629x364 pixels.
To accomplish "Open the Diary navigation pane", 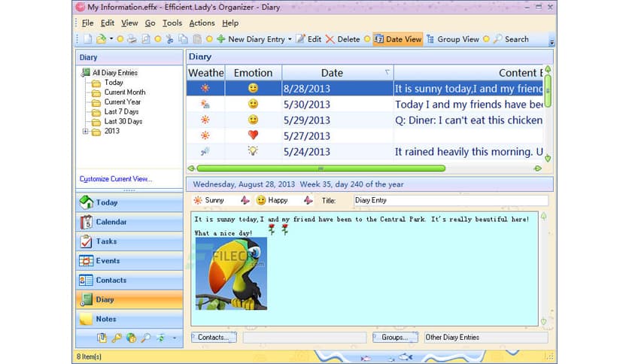I will coord(129,299).
